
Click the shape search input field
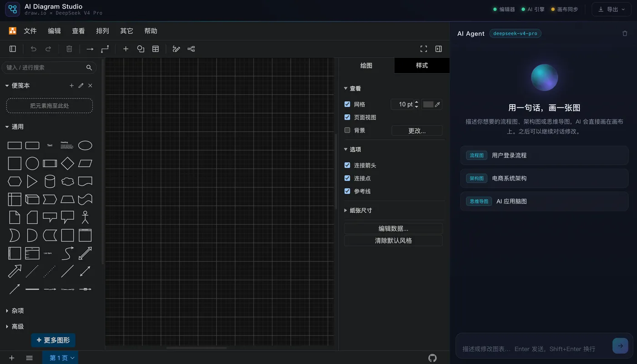click(49, 67)
